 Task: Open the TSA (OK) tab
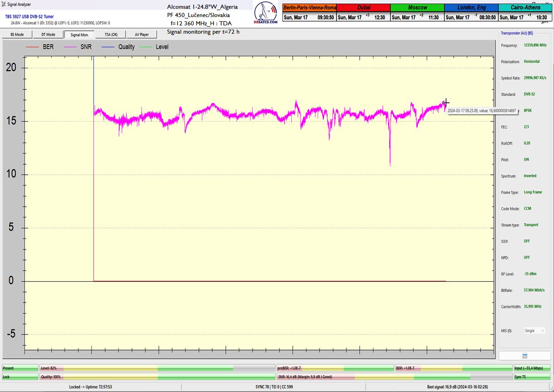click(111, 35)
